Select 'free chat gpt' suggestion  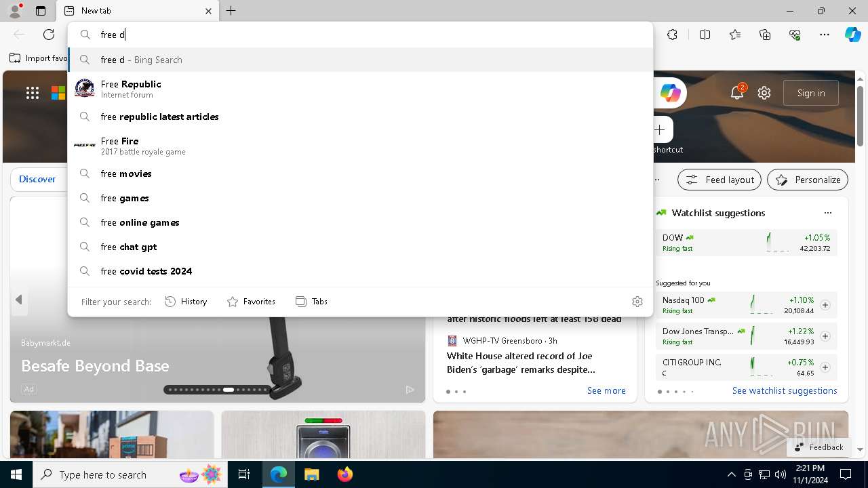pos(360,247)
